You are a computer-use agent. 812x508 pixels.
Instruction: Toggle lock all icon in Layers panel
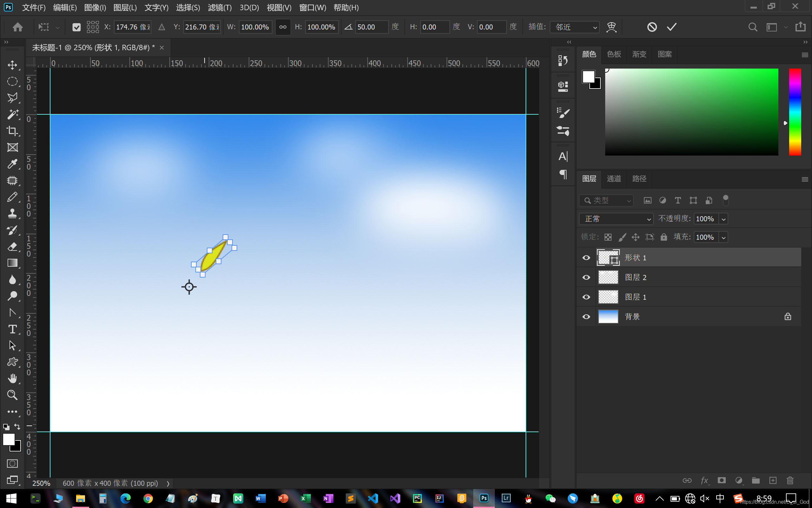coord(664,237)
